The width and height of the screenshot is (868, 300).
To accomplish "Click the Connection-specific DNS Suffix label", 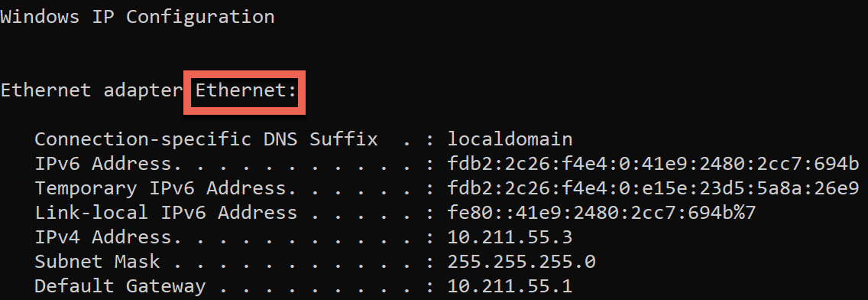I will click(x=206, y=139).
